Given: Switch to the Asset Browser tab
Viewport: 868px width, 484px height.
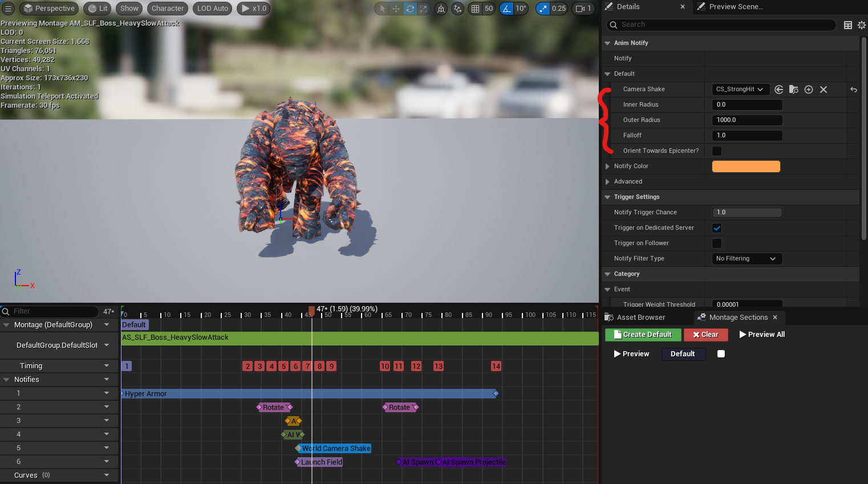Looking at the screenshot, I should coord(640,318).
